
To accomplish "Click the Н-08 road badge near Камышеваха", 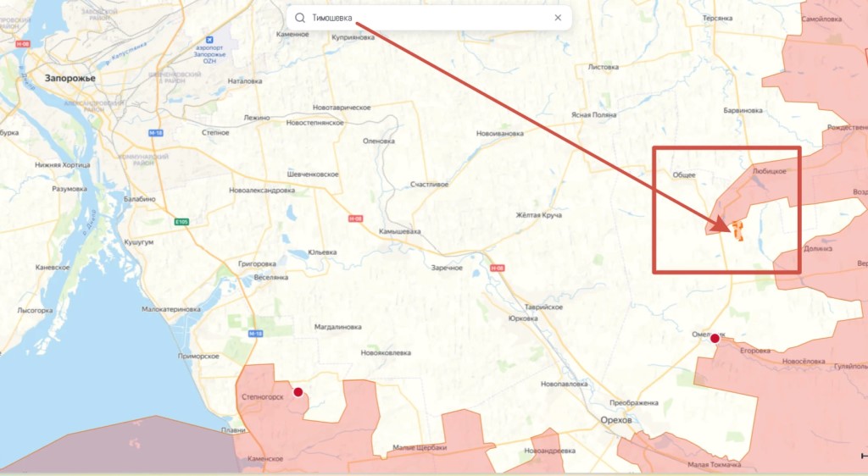I will pyautogui.click(x=355, y=219).
